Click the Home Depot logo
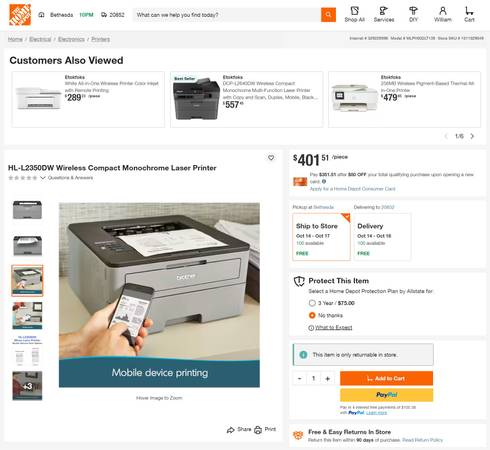This screenshot has height=450, width=490. 20,15
